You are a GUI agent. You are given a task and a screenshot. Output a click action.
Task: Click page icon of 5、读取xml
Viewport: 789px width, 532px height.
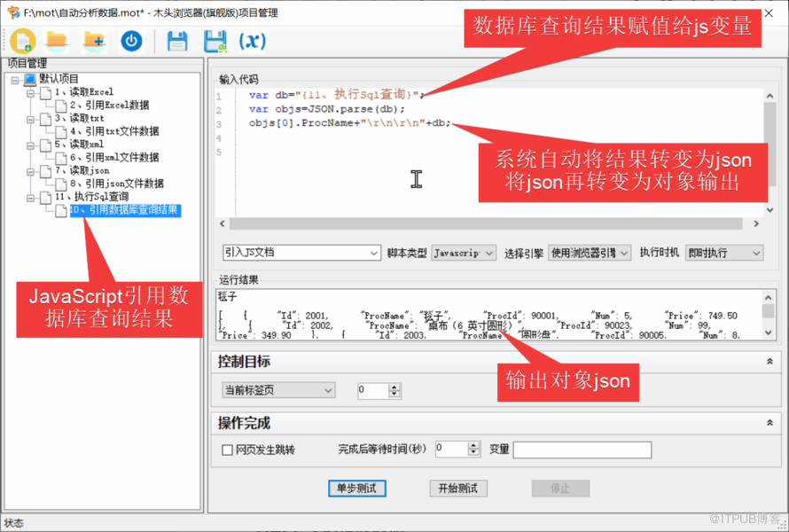(x=46, y=145)
